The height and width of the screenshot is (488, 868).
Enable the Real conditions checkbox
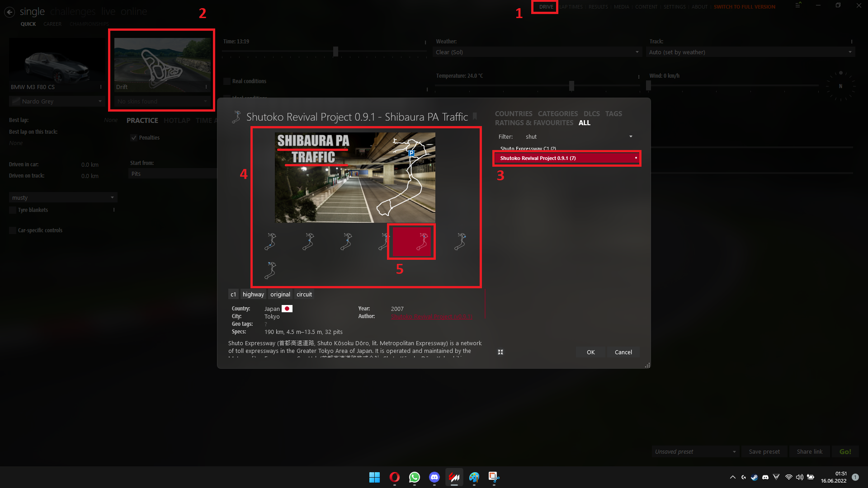pos(227,81)
